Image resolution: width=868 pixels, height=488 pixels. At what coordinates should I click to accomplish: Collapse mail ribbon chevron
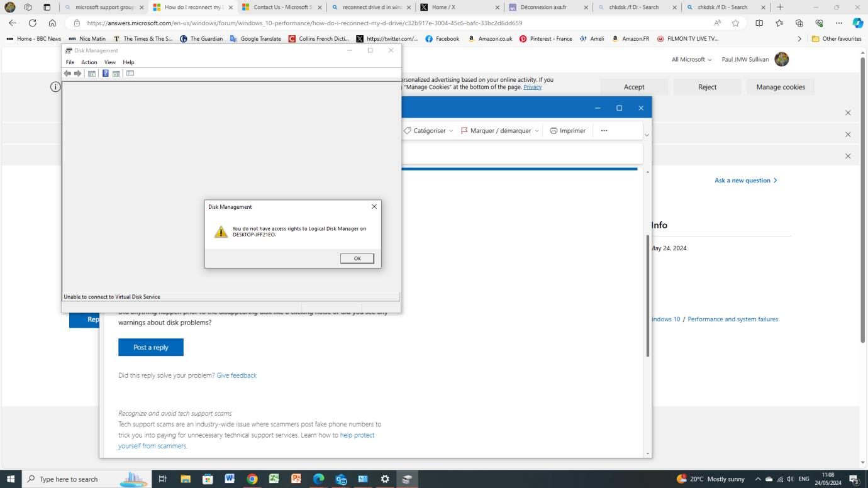click(x=647, y=135)
